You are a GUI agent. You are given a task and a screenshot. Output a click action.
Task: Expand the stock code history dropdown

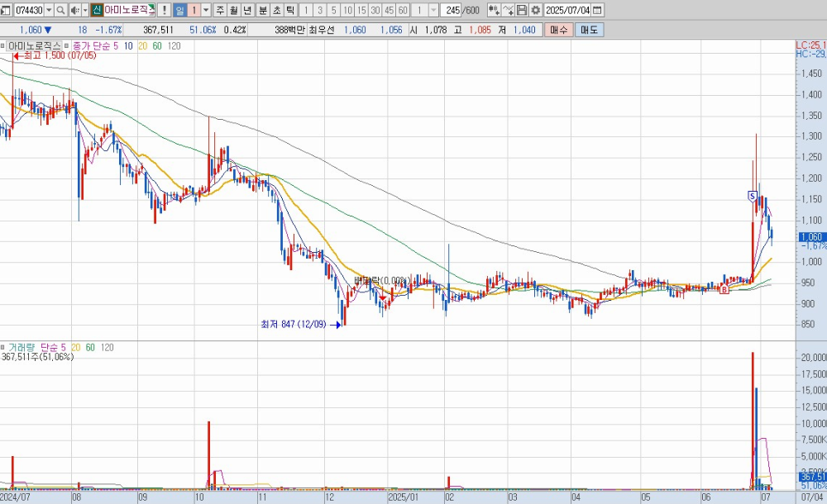coord(48,11)
